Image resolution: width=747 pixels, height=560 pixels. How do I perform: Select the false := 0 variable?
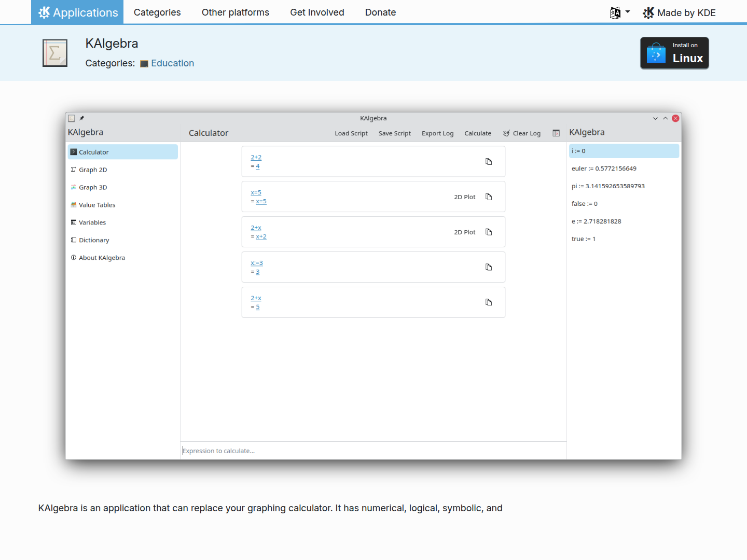tap(624, 204)
